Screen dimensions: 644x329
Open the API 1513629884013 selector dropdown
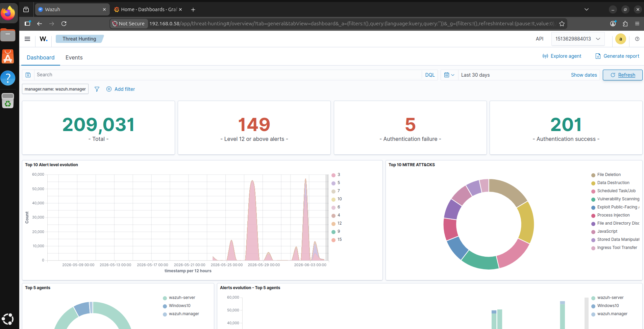coord(578,39)
